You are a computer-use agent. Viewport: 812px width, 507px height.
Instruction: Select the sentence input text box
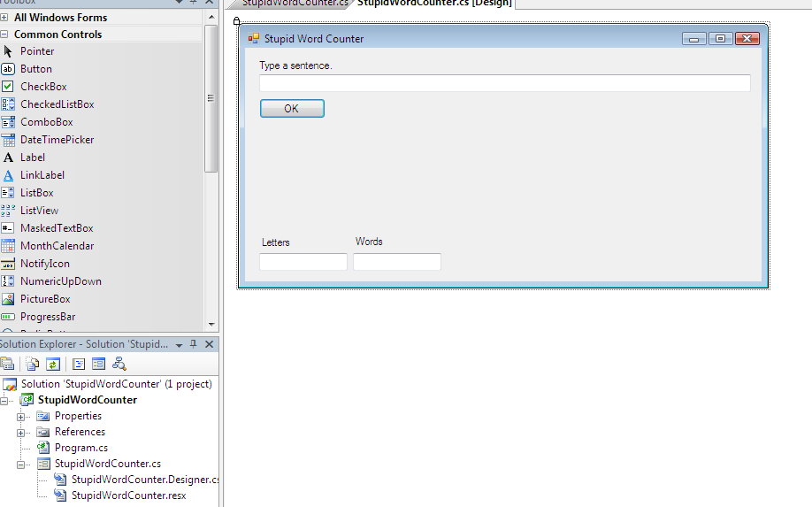pos(505,83)
